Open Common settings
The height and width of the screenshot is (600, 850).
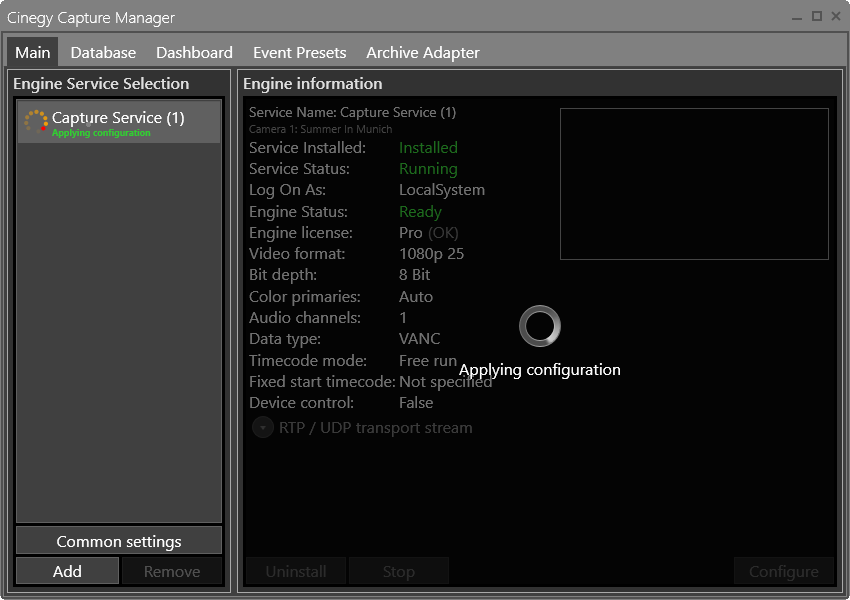(119, 541)
